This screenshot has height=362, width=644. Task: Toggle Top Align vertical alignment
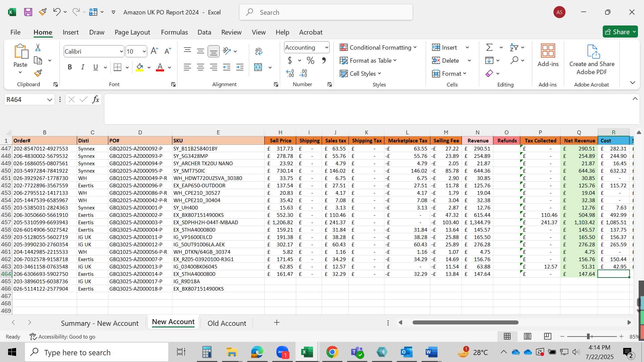click(187, 51)
